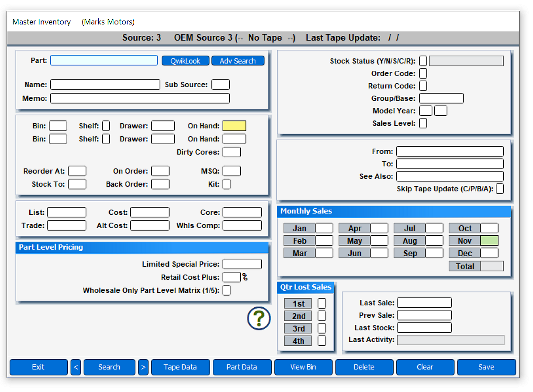Click the Kit box
The image size is (533, 392).
click(x=226, y=184)
